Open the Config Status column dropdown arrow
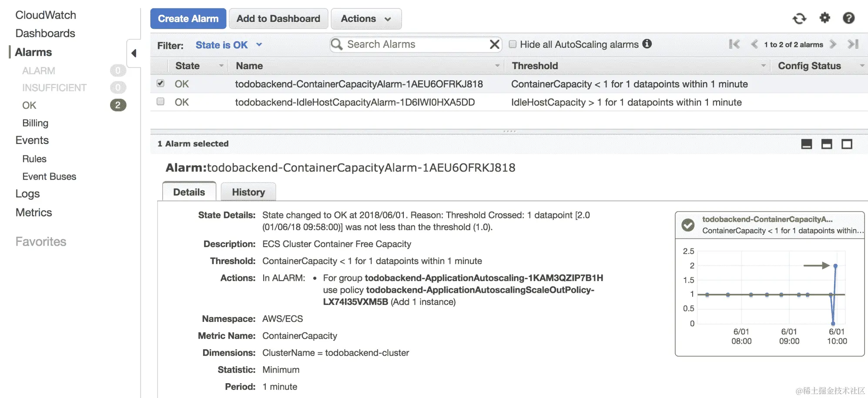The width and height of the screenshot is (868, 398). pos(861,66)
